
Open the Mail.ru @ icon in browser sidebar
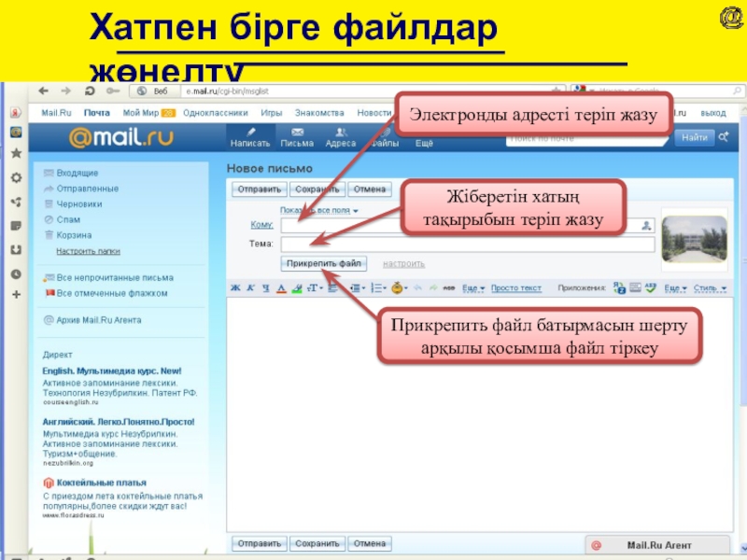click(16, 133)
